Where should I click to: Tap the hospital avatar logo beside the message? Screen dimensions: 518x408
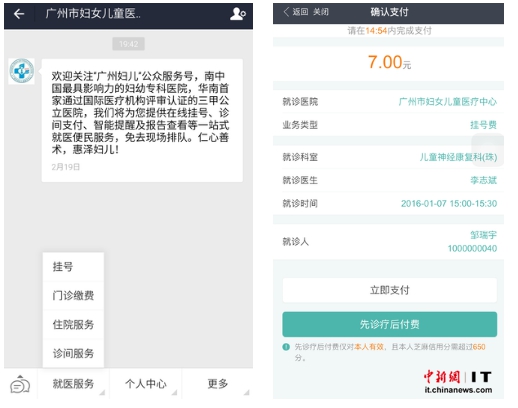tap(22, 71)
